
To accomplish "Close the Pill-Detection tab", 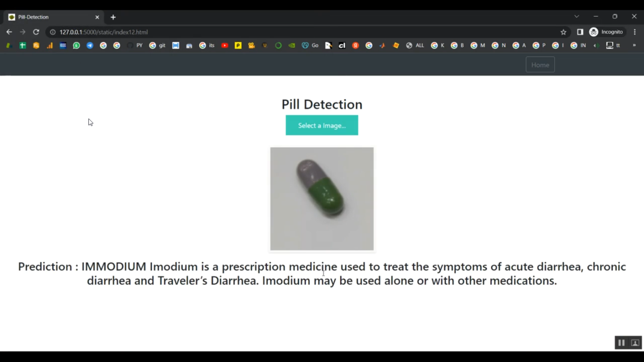I will (x=97, y=17).
